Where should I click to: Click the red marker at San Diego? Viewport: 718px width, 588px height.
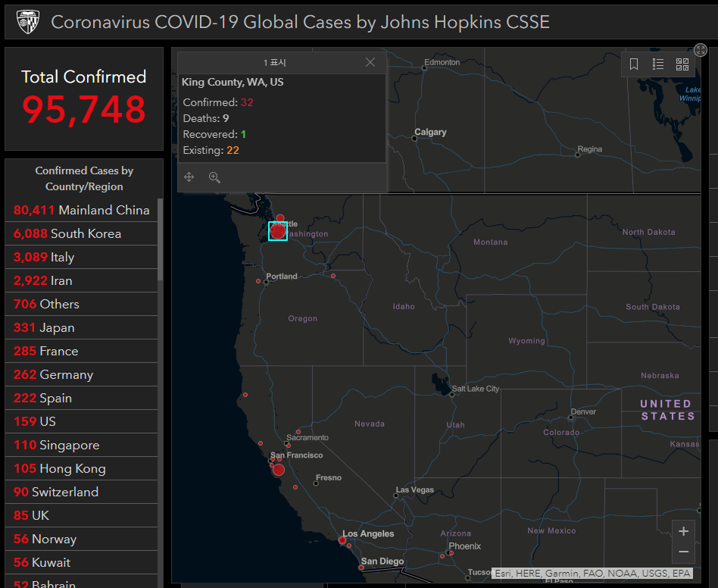(x=361, y=568)
